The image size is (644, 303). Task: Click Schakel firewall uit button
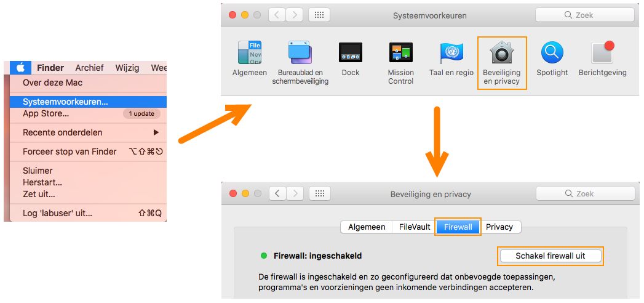551,256
